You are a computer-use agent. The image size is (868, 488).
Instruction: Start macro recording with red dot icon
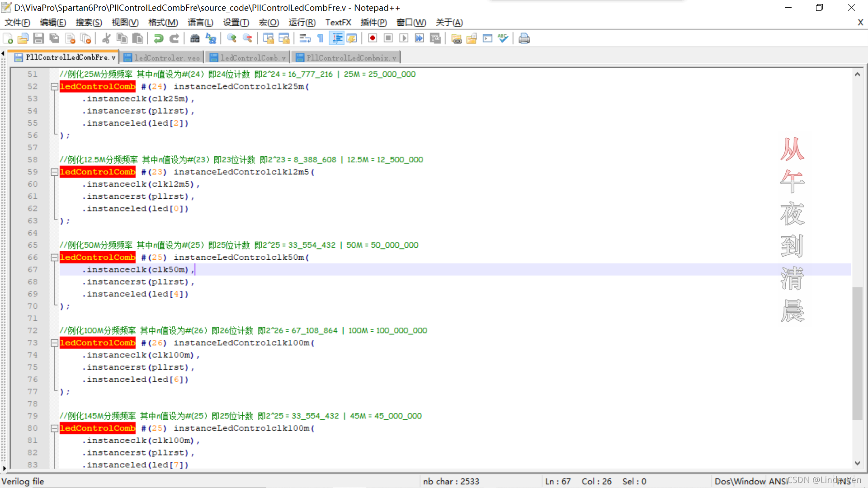[x=373, y=38]
